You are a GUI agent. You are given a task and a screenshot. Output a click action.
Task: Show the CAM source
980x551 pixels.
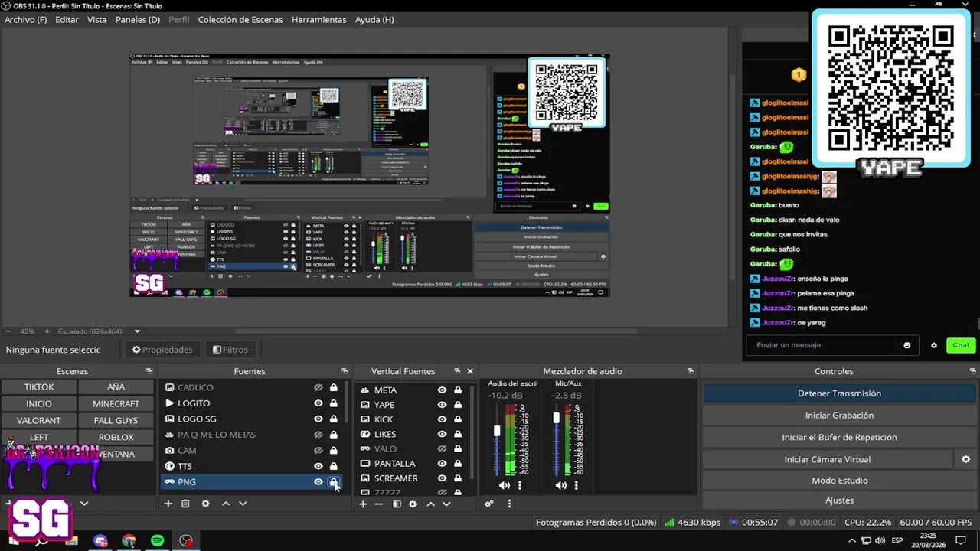[318, 450]
